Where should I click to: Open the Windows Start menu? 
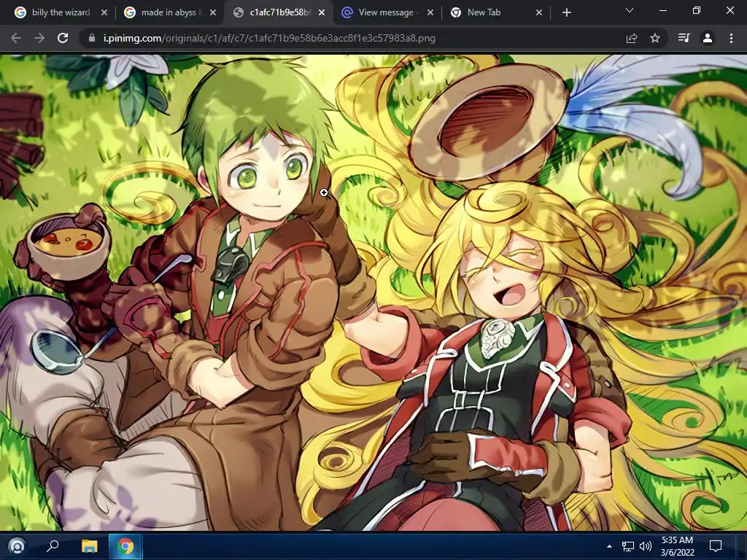17,546
